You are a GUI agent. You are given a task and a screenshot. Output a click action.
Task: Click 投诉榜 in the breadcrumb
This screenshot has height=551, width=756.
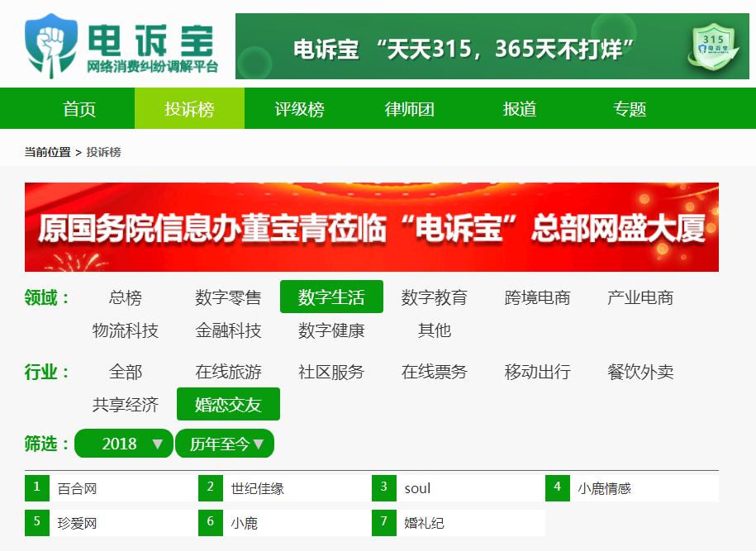click(103, 152)
